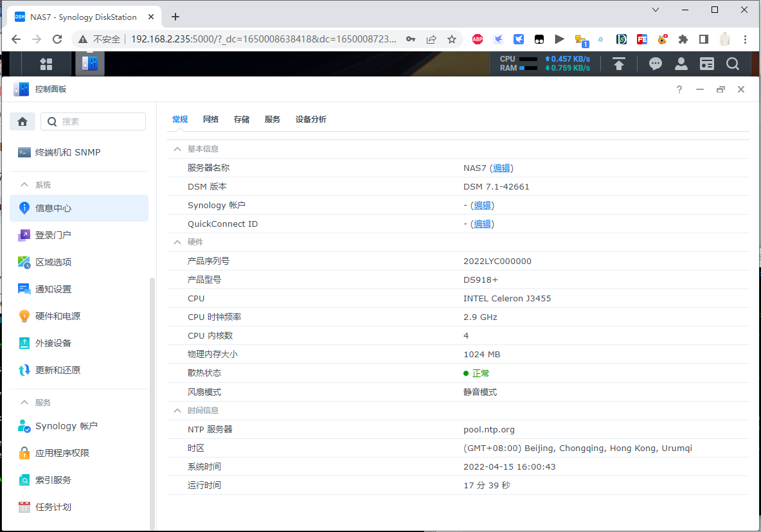
Task: Click the DSM version value DSM 7.1-42661
Action: pos(496,187)
